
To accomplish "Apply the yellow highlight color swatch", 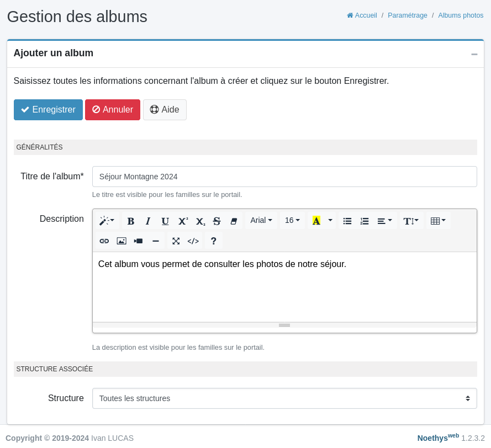I will coord(316,221).
